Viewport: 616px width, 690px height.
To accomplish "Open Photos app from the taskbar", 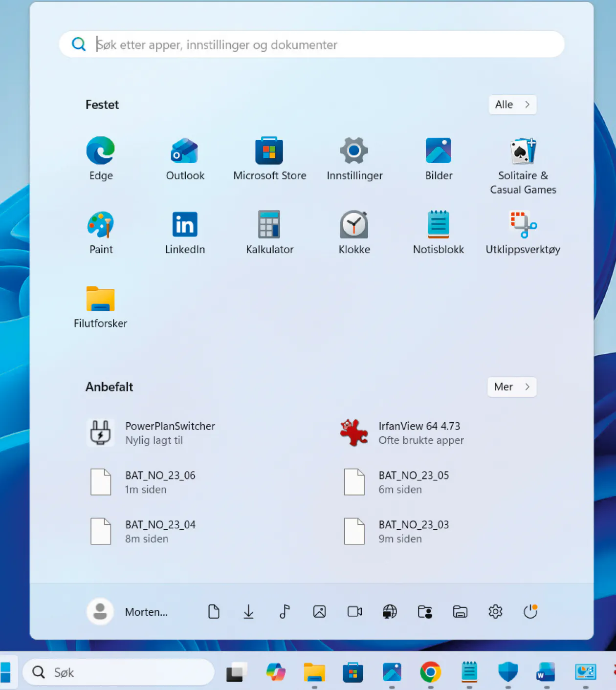I will 392,672.
